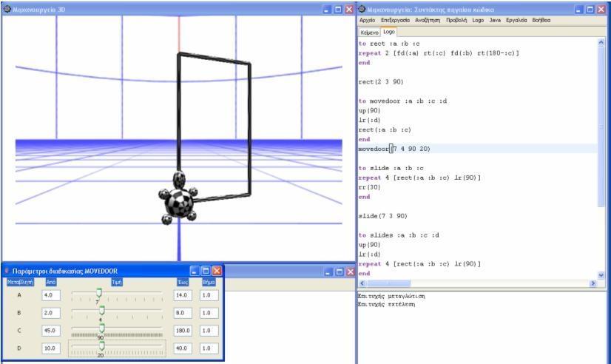
Task: Click the Τιμή column header
Action: pos(117,282)
